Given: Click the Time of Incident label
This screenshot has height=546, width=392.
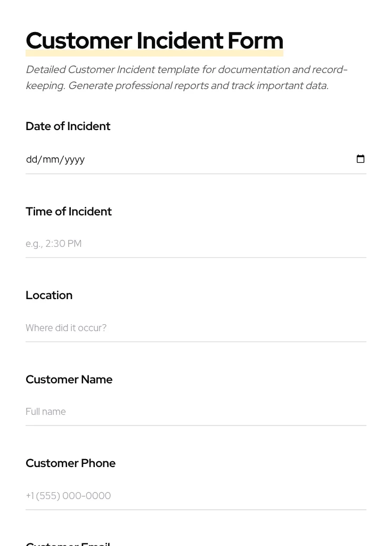Looking at the screenshot, I should pyautogui.click(x=69, y=212).
